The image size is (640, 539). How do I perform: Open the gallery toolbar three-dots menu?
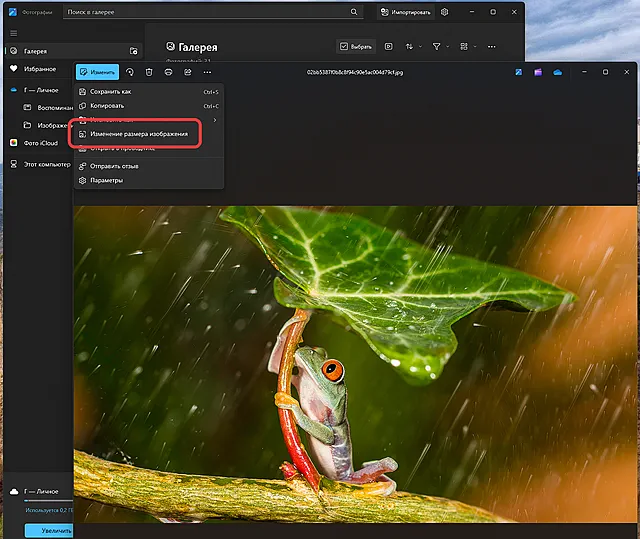[x=491, y=47]
